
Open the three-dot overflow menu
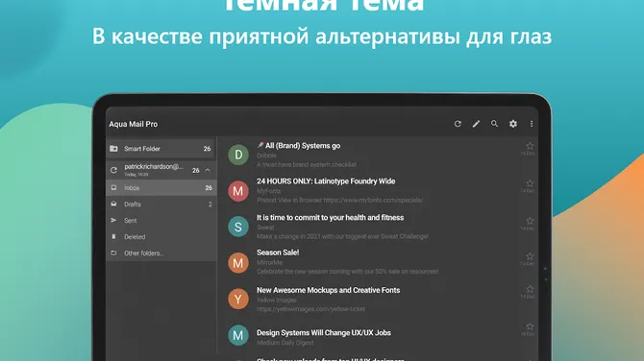[532, 124]
